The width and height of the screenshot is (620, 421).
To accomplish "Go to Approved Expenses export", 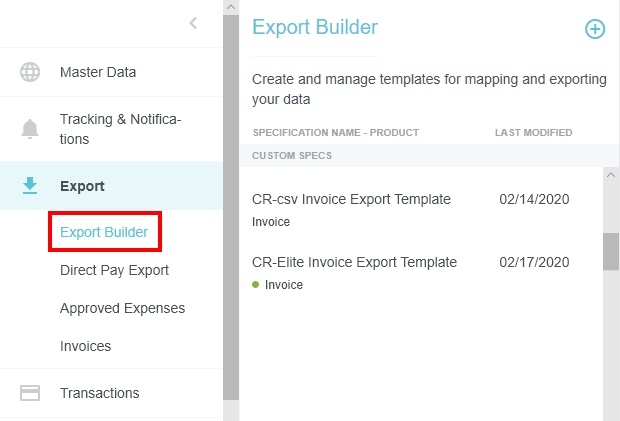I will click(x=122, y=308).
